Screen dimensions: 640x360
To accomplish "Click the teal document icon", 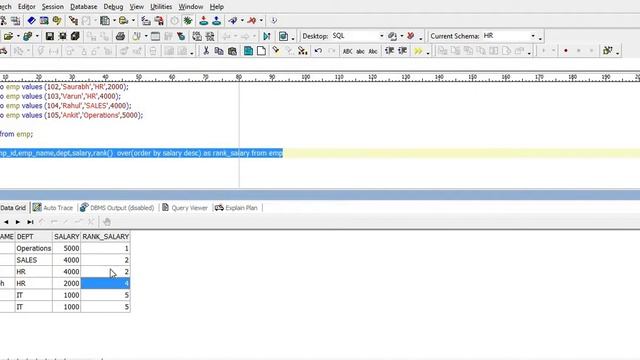I will tap(248, 51).
